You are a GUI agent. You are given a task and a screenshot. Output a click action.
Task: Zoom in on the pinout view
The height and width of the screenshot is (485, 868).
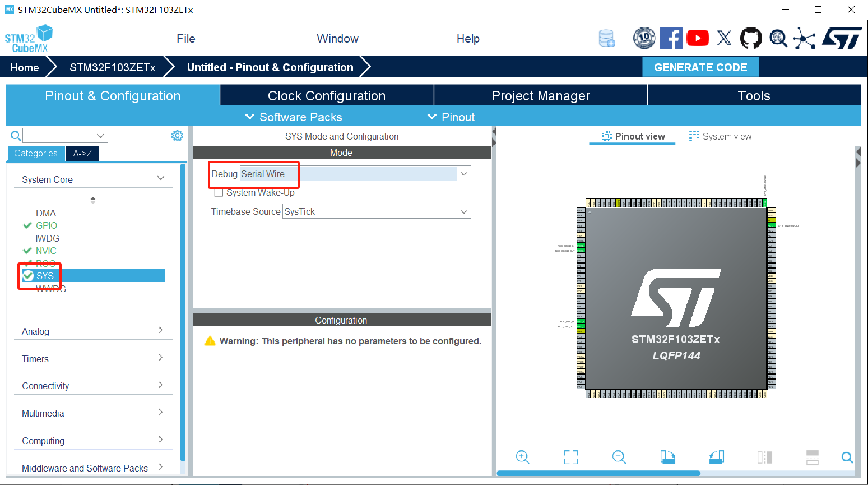(522, 457)
